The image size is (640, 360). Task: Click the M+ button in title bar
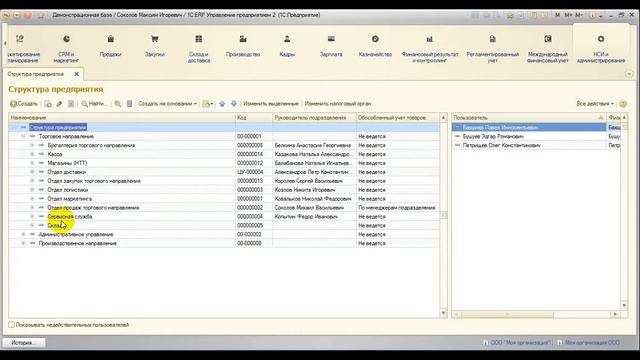pos(568,15)
